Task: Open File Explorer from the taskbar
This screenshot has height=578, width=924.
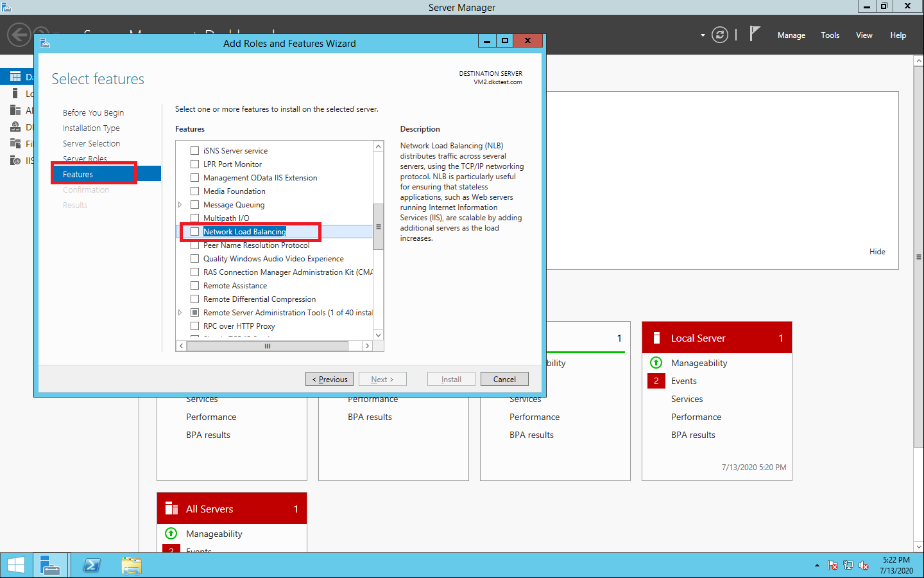Action: pyautogui.click(x=132, y=565)
